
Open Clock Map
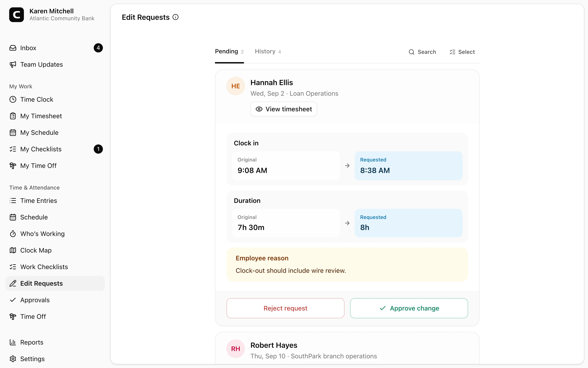[55, 250]
